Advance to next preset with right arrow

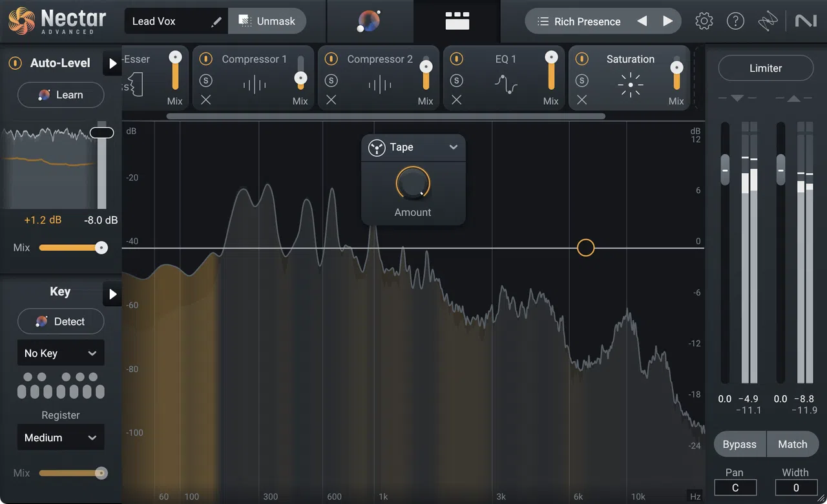coord(668,21)
